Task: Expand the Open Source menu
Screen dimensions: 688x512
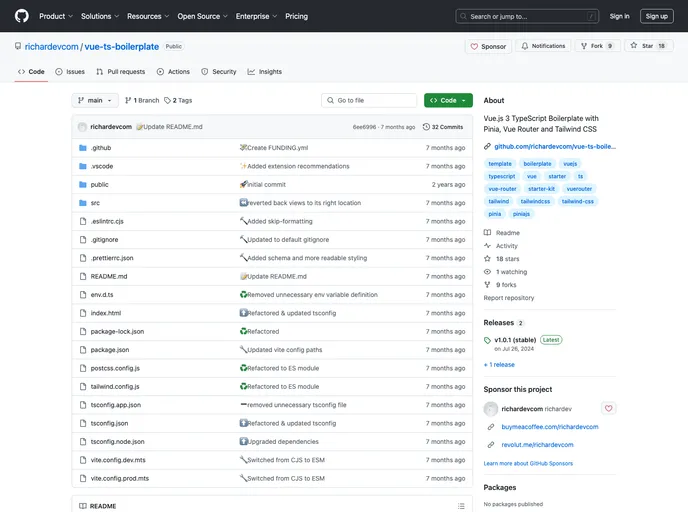Action: (x=202, y=16)
